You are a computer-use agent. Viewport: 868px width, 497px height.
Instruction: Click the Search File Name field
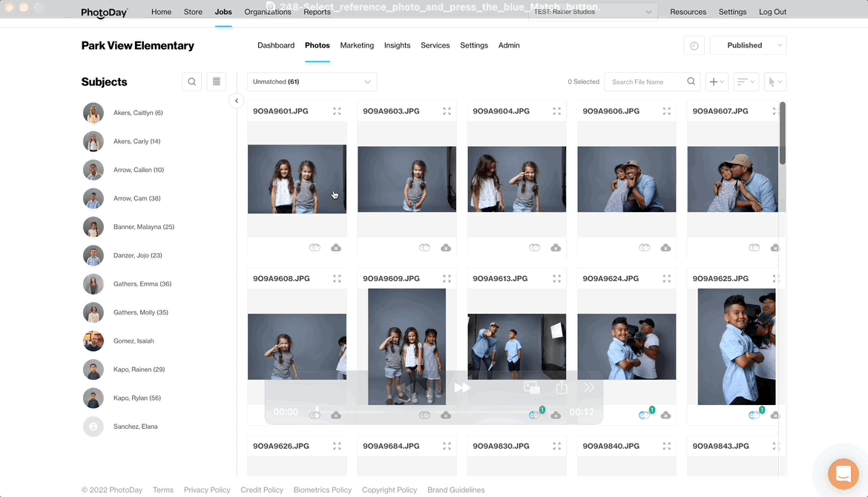tap(645, 82)
